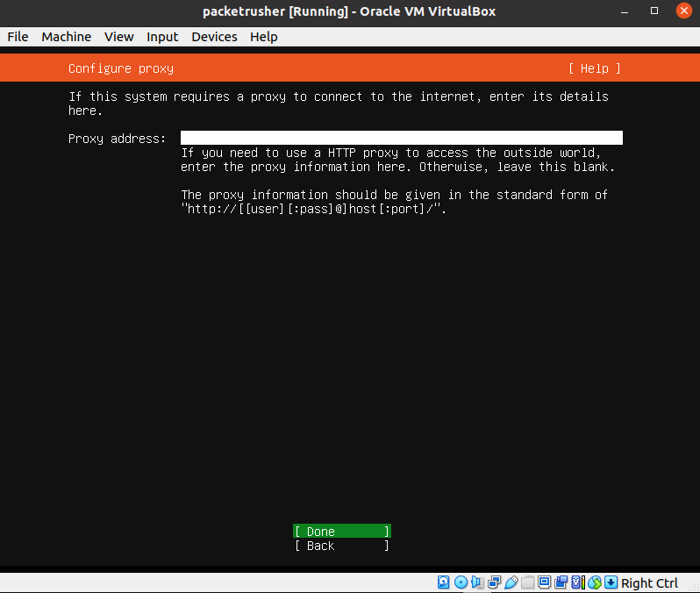Select the Done button
The height and width of the screenshot is (593, 700).
(342, 532)
